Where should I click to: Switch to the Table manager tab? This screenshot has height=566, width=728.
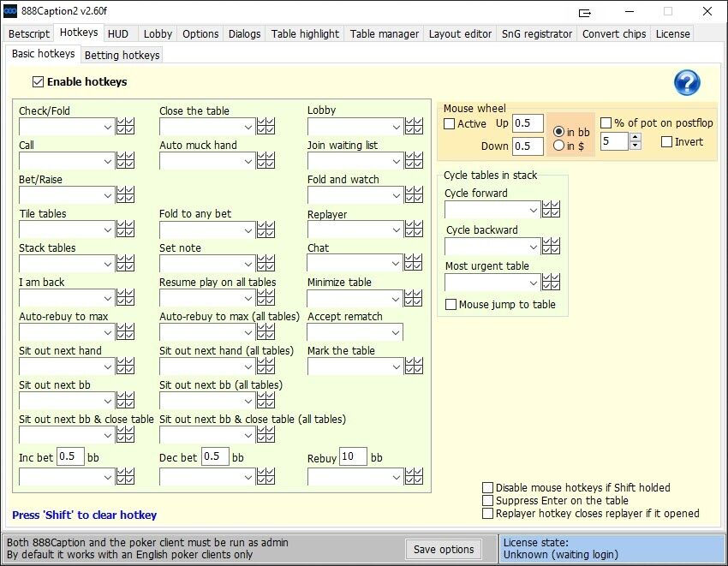(x=384, y=34)
